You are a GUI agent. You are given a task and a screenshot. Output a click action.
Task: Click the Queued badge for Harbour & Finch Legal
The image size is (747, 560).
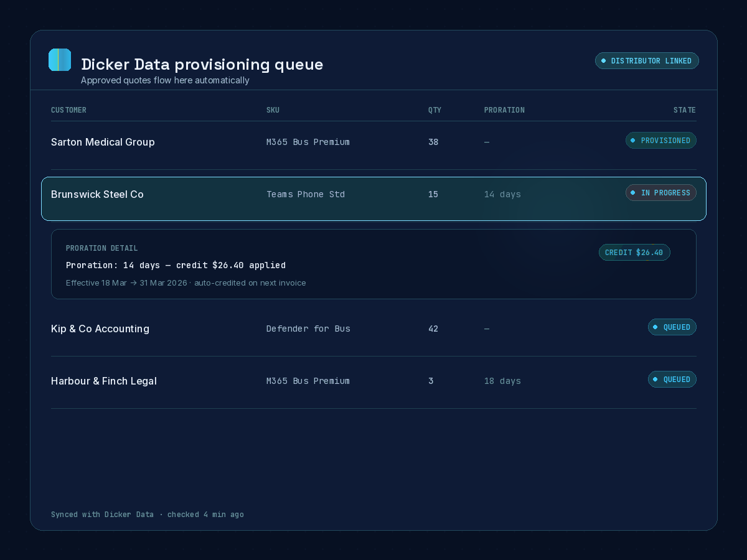click(672, 380)
